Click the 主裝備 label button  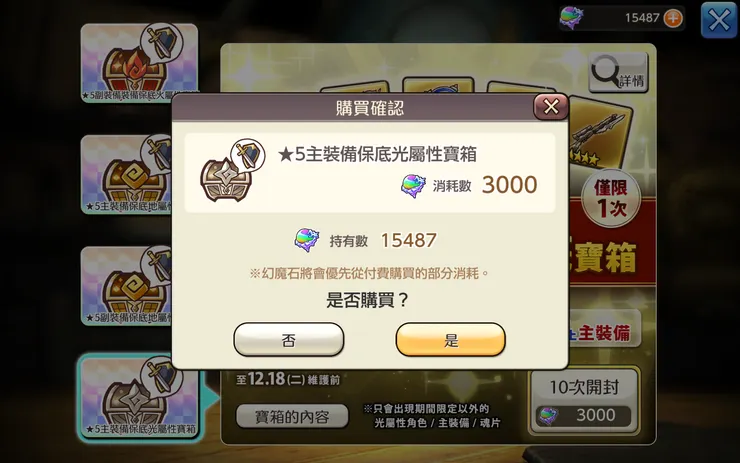point(603,333)
